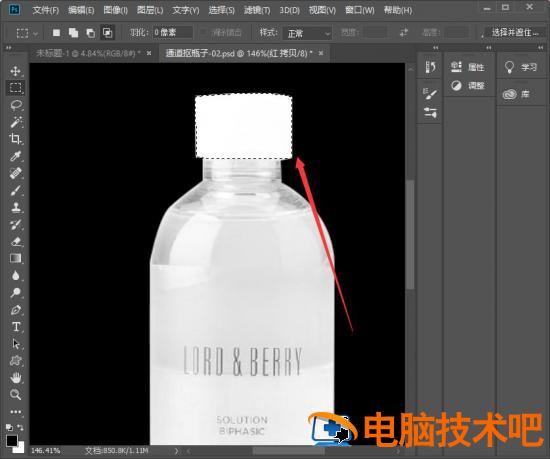Viewport: 550px width, 459px height.
Task: Open the 文件(F) menu
Action: point(45,10)
